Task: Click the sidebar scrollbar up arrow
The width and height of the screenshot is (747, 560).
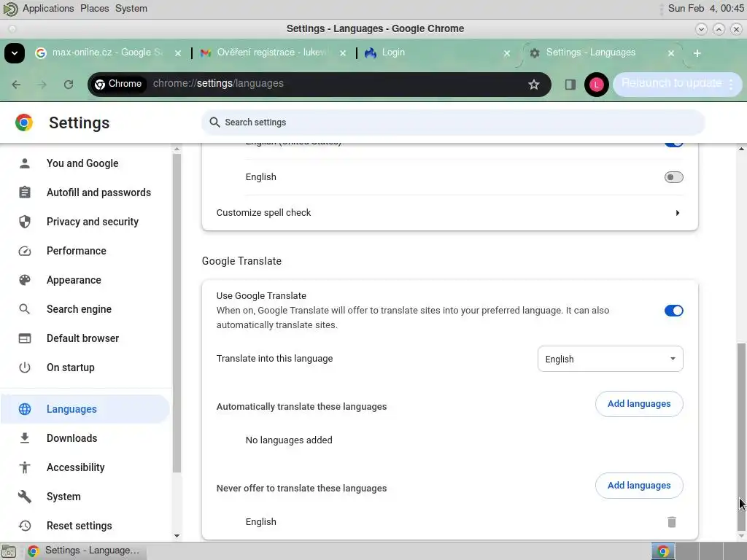Action: 177,149
